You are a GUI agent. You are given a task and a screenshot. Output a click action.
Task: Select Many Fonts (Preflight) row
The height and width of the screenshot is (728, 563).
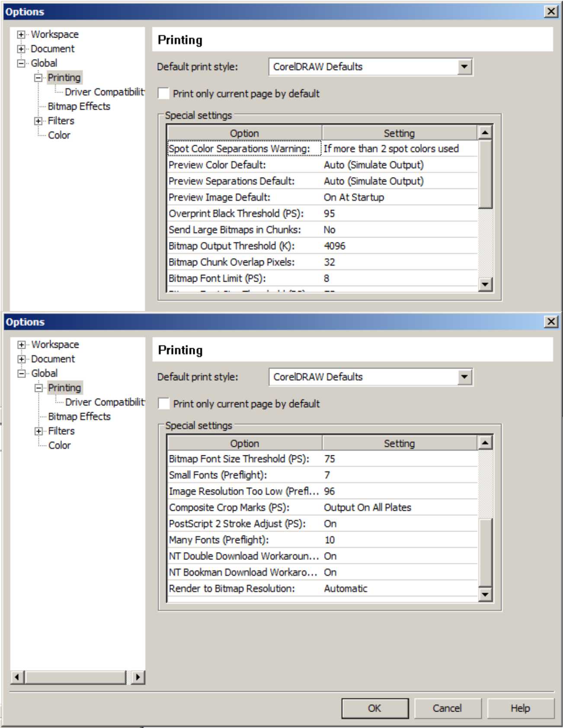pos(323,540)
